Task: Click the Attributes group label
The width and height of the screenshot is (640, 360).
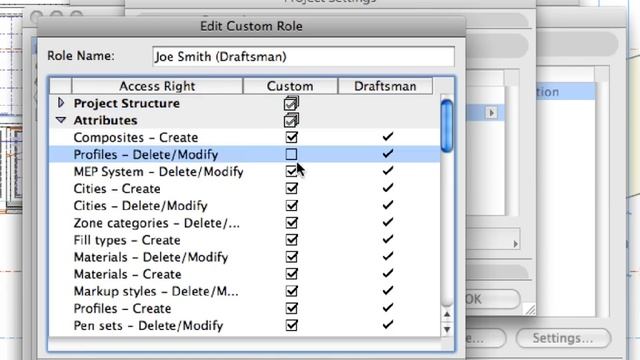Action: [105, 120]
